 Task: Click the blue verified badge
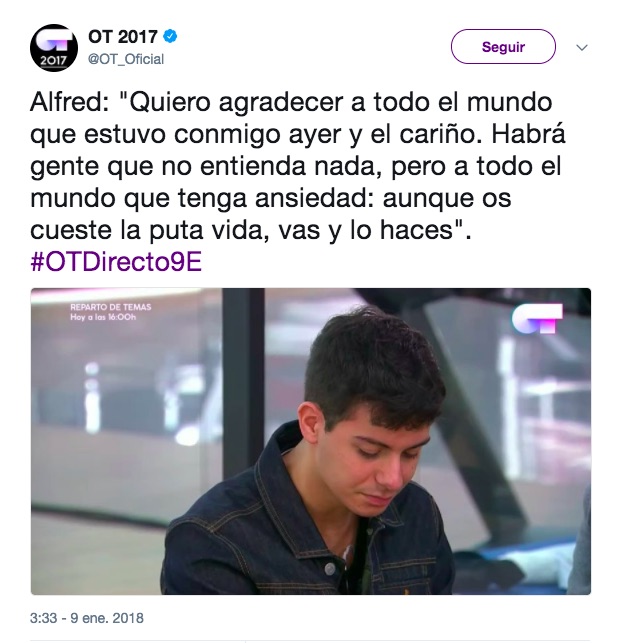(x=170, y=36)
